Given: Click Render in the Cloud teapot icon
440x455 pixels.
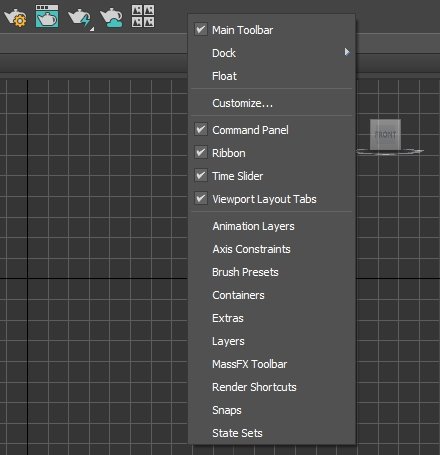Looking at the screenshot, I should [112, 18].
